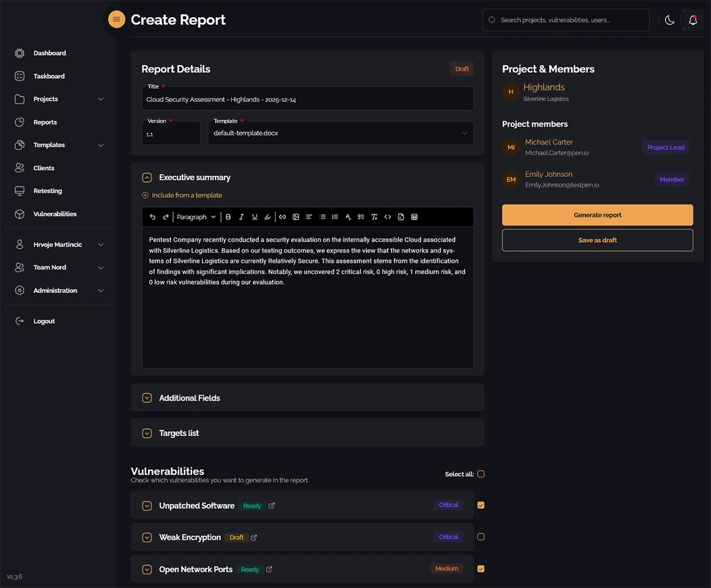Insert a table in executive summary

tap(414, 217)
